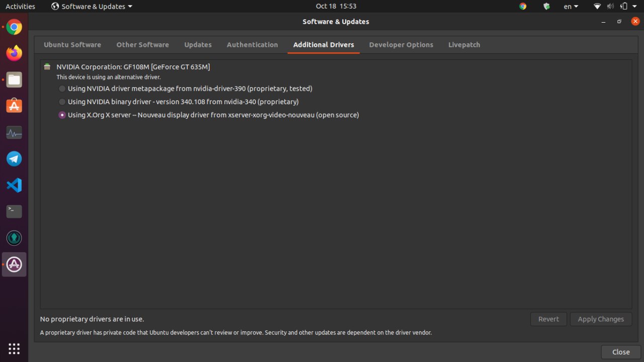Screen dimensions: 644x362
Task: Open the Files manager dock icon
Action: pyautogui.click(x=14, y=80)
